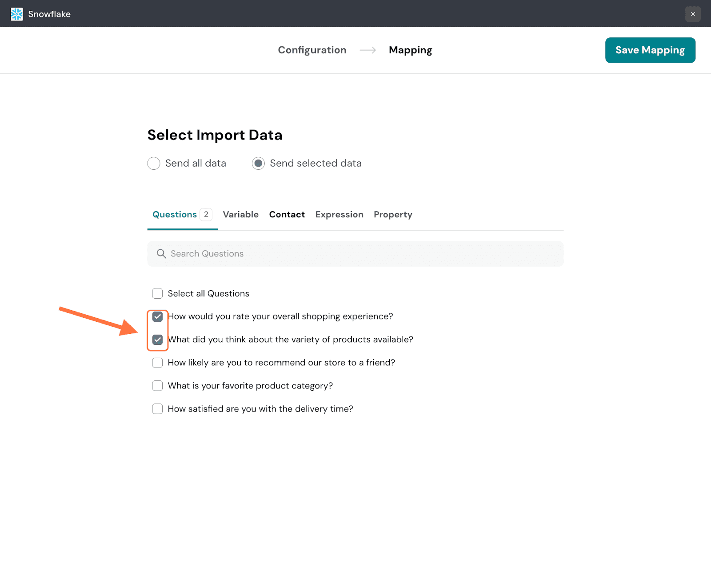Screen dimensions: 711x588
Task: Click the Save Mapping button
Action: click(650, 50)
